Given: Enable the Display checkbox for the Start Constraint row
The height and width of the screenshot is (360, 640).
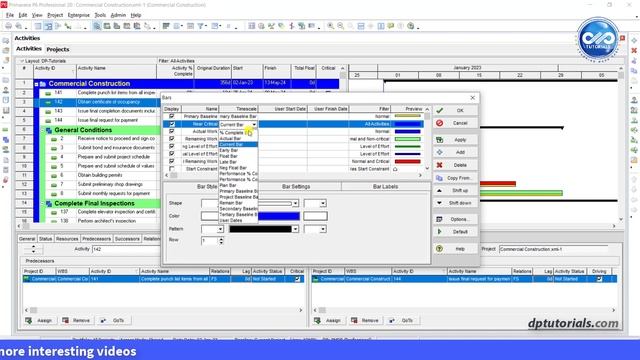Looking at the screenshot, I should 172,169.
